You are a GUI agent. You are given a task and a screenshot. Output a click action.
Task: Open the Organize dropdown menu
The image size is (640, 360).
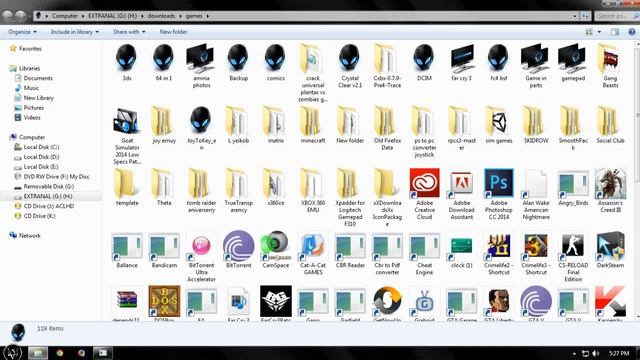22,32
